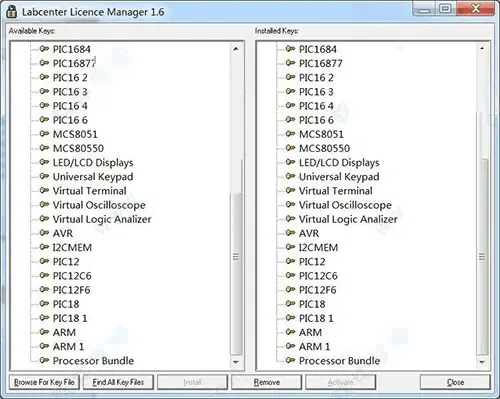
Task: Click key icon beside MCS8051 in Available Keys
Action: pyautogui.click(x=44, y=134)
